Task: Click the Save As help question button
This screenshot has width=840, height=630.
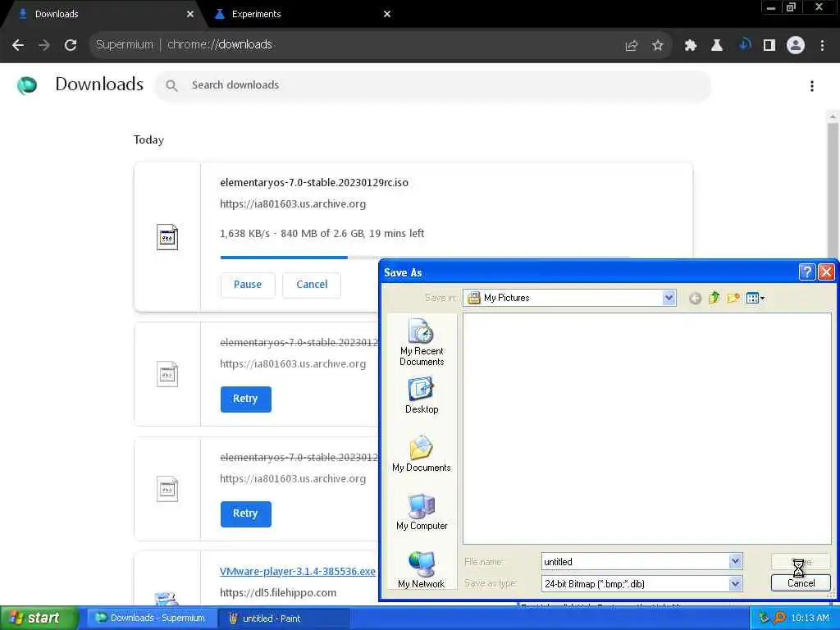Action: pos(807,272)
